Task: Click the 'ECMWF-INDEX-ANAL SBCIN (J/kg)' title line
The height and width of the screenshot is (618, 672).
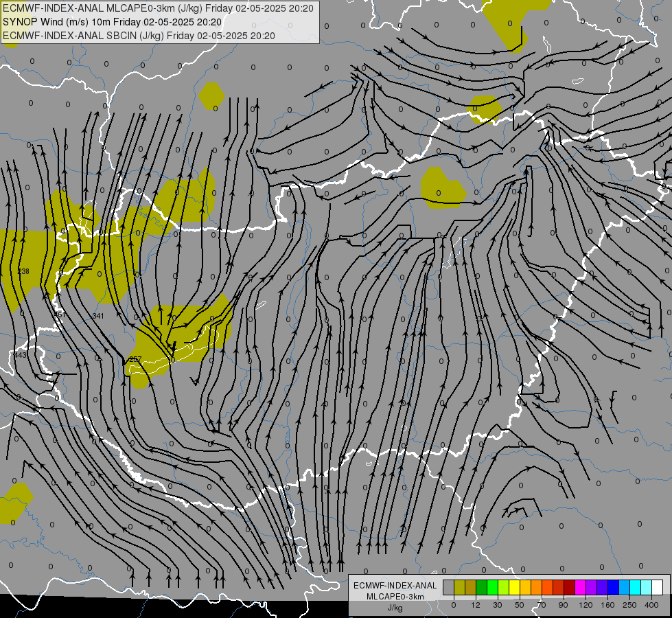Action: pyautogui.click(x=139, y=36)
